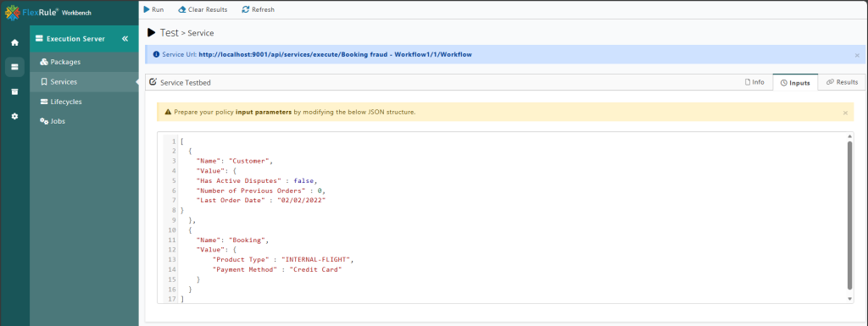
Task: Open the localhost service URL link
Action: pyautogui.click(x=335, y=55)
